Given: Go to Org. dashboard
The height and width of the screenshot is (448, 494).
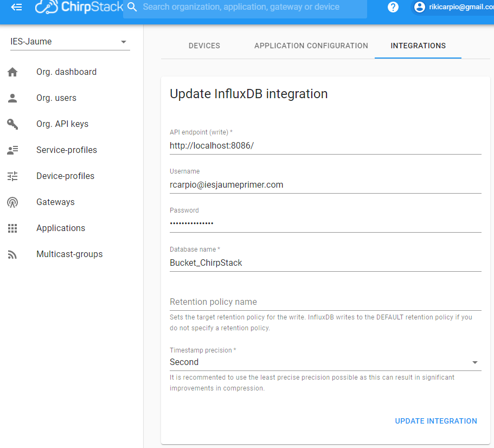Looking at the screenshot, I should click(x=67, y=72).
